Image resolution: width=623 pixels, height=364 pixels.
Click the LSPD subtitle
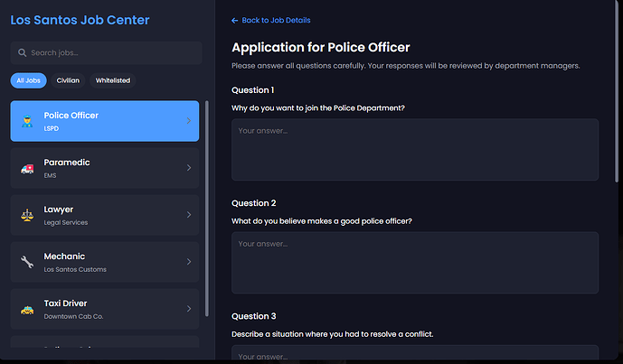pos(52,128)
